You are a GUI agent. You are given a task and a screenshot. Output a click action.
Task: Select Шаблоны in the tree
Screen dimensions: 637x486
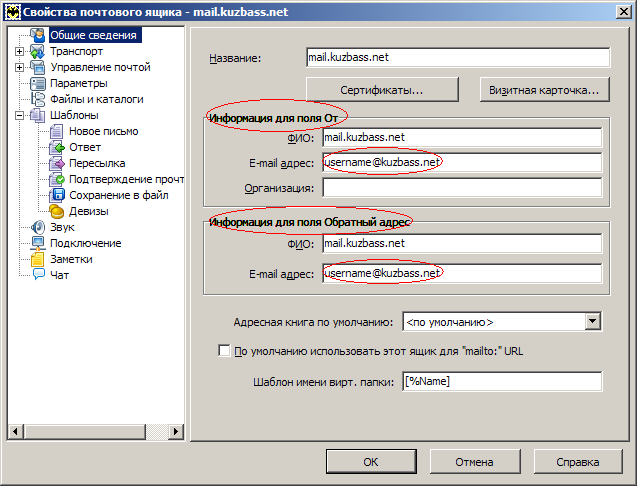pos(74,115)
